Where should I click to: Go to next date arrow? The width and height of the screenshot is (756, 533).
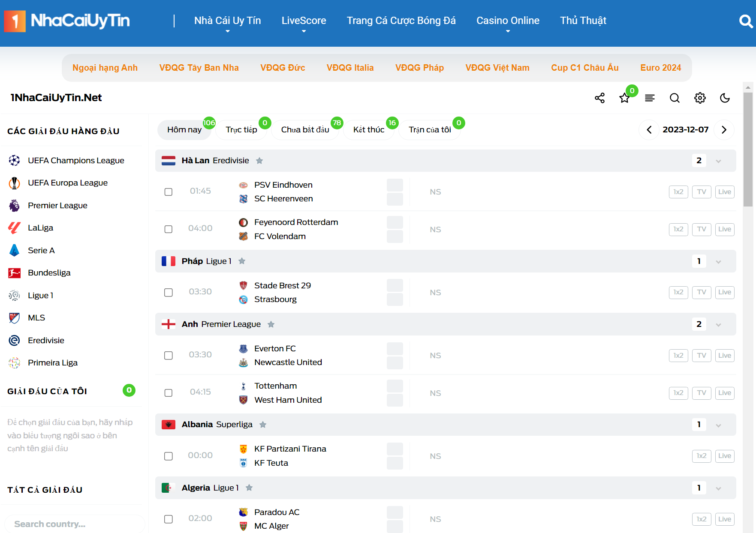point(724,130)
